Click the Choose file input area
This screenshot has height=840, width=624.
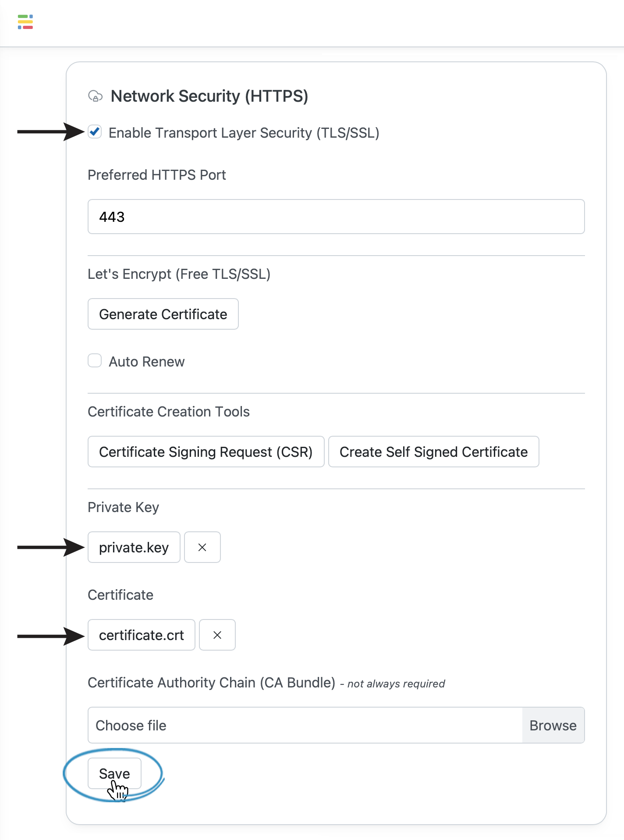pos(305,725)
